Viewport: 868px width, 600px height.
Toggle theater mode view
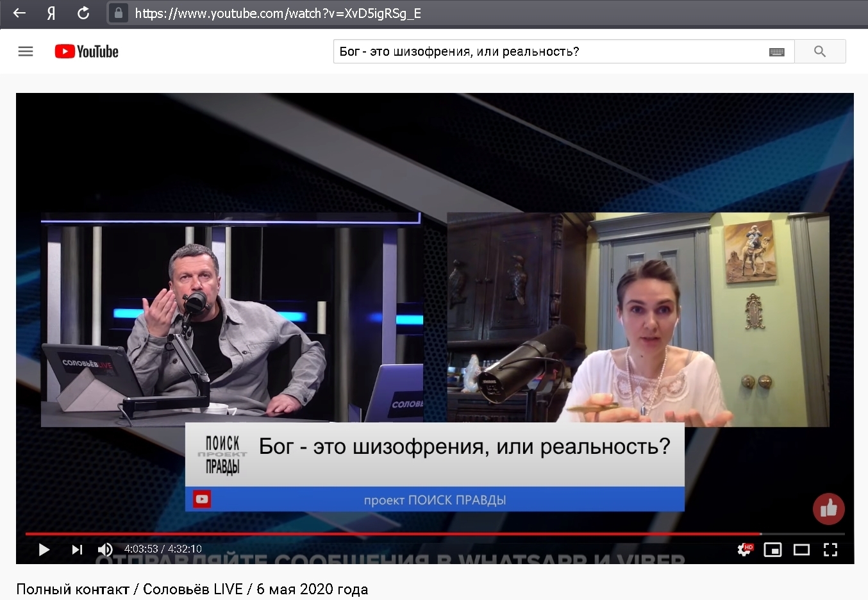pos(801,549)
